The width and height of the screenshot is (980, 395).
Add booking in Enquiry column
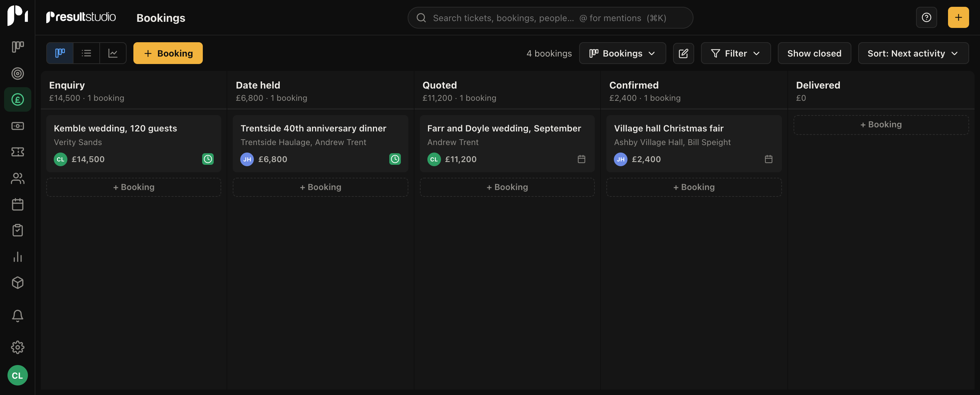133,187
